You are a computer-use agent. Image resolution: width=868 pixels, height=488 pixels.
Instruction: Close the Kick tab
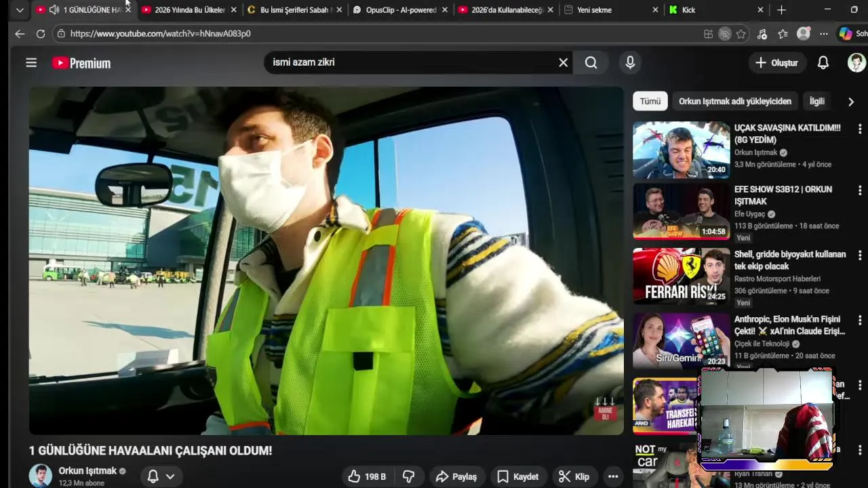(760, 10)
